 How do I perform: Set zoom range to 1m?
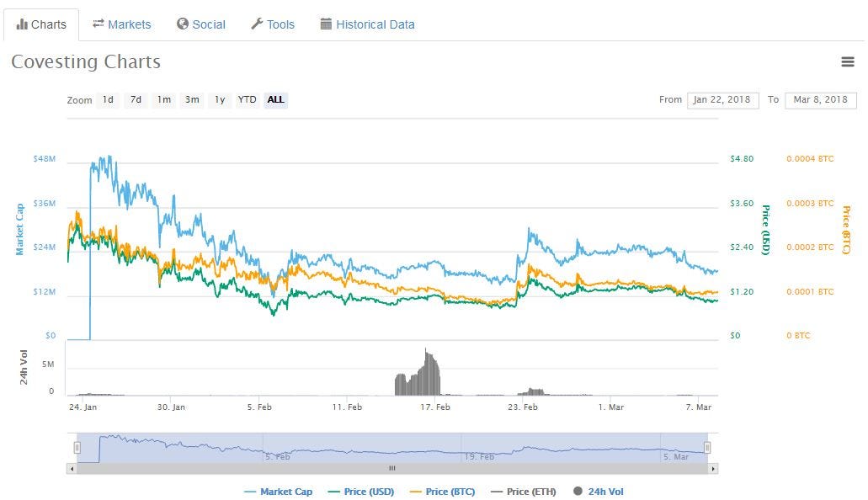[164, 99]
